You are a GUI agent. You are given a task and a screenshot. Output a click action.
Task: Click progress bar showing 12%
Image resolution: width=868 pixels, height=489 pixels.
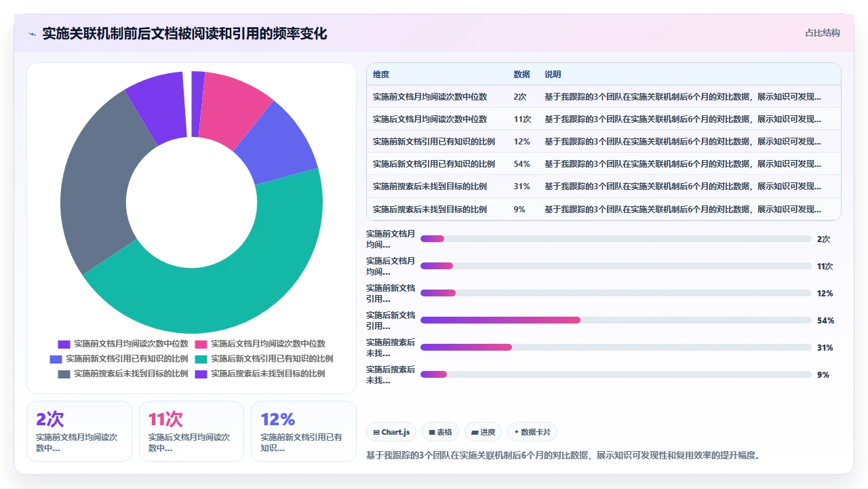(x=616, y=293)
